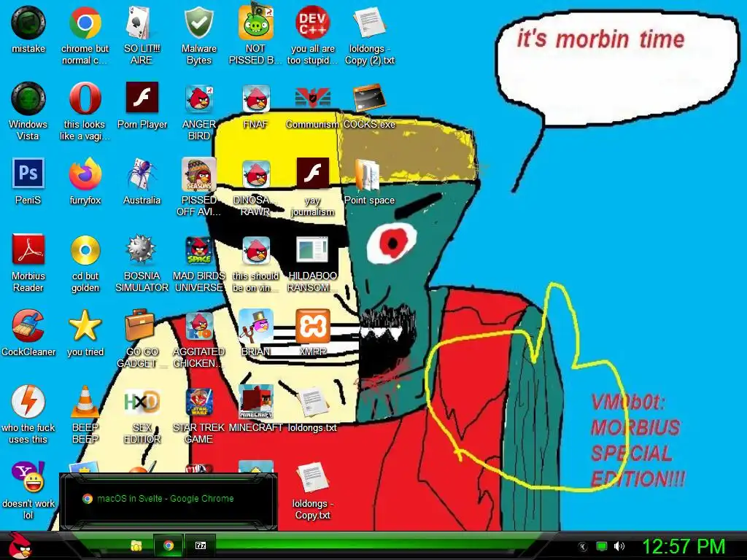Open the 'BRIAN' slingshot bird icon
This screenshot has height=560, width=747.
pyautogui.click(x=256, y=326)
